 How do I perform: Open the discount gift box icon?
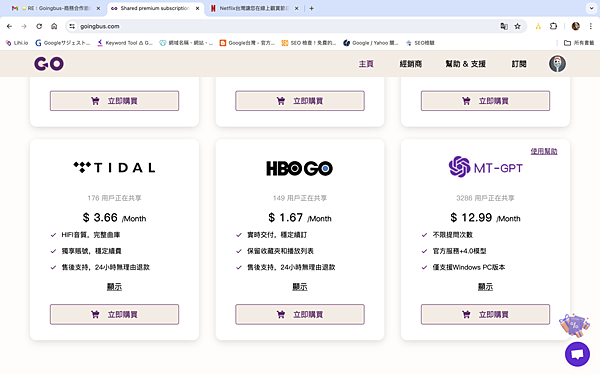tap(574, 325)
